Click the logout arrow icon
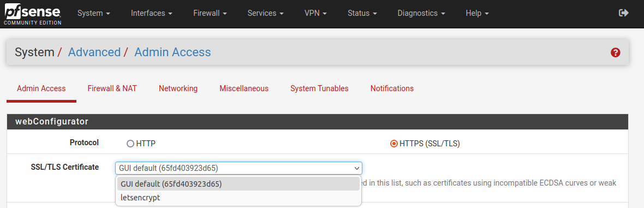 (x=623, y=13)
